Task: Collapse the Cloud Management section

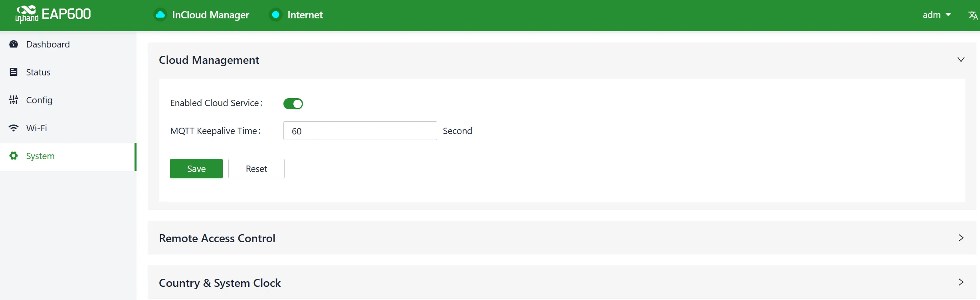Action: (961, 60)
